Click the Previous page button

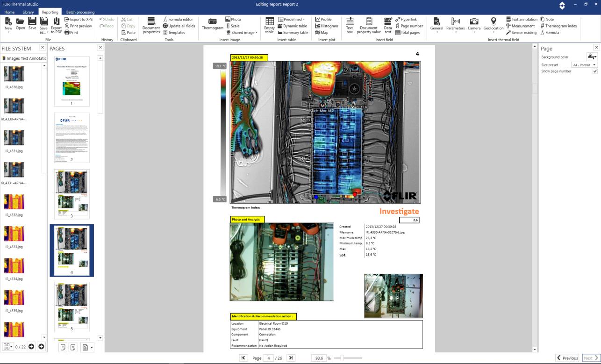coord(567,358)
